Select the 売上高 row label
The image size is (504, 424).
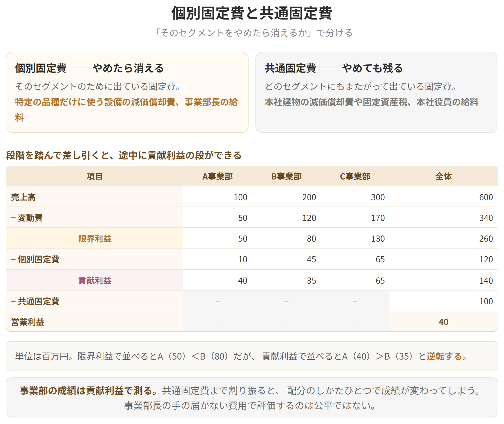click(23, 197)
